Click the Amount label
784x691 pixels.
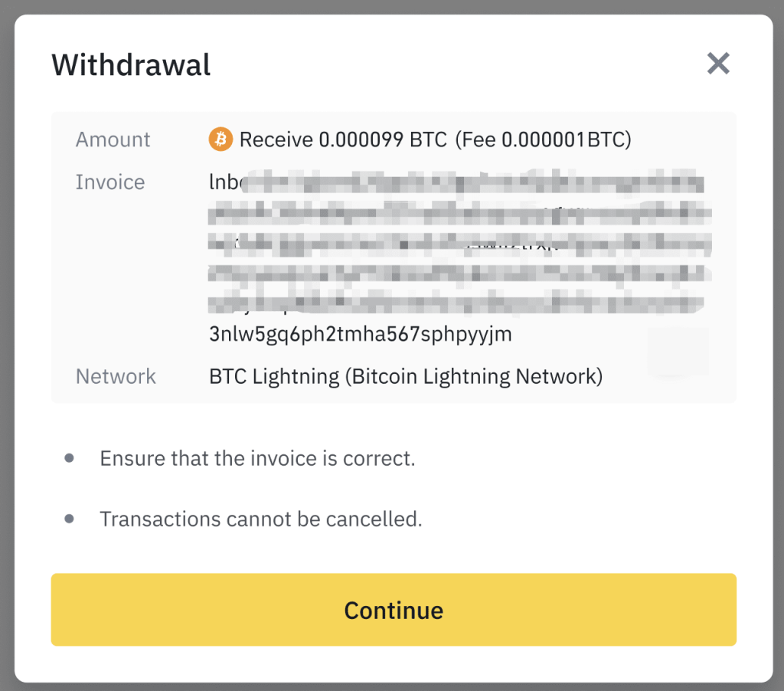(113, 139)
